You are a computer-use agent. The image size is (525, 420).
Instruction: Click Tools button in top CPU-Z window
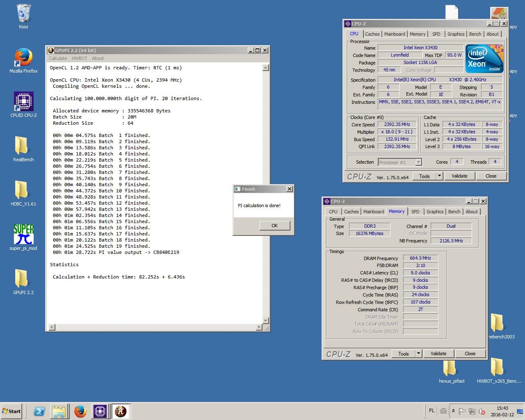pos(425,176)
